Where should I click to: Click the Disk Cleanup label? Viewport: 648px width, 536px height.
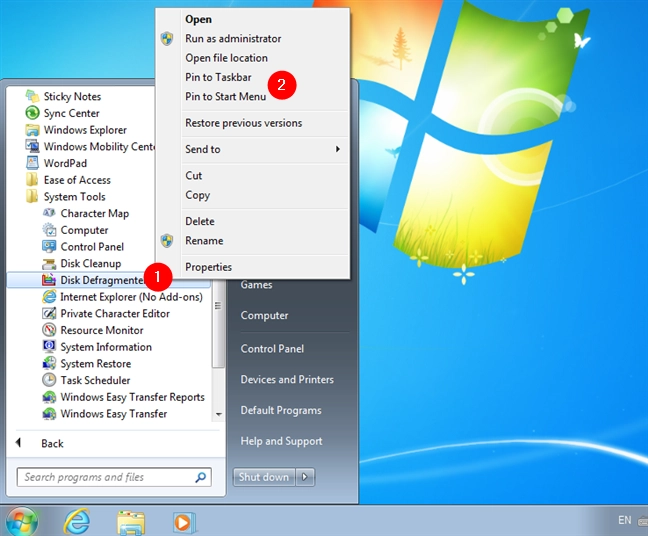click(91, 264)
